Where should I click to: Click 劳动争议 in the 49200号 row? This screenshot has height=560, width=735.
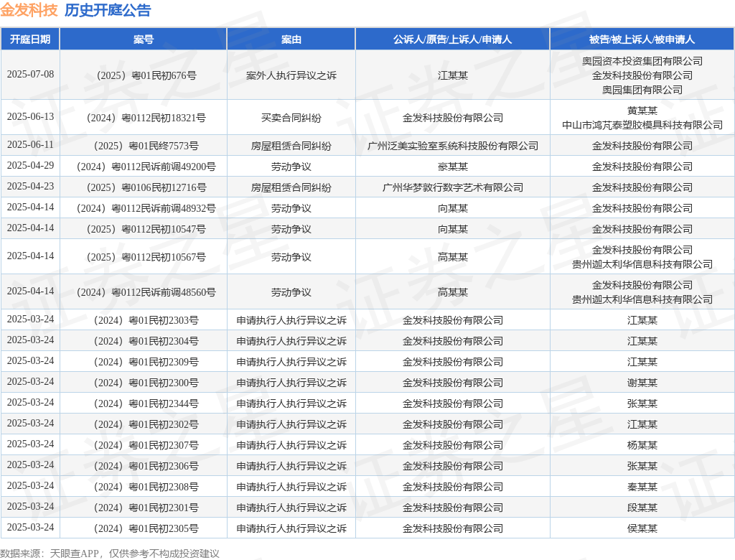291,167
